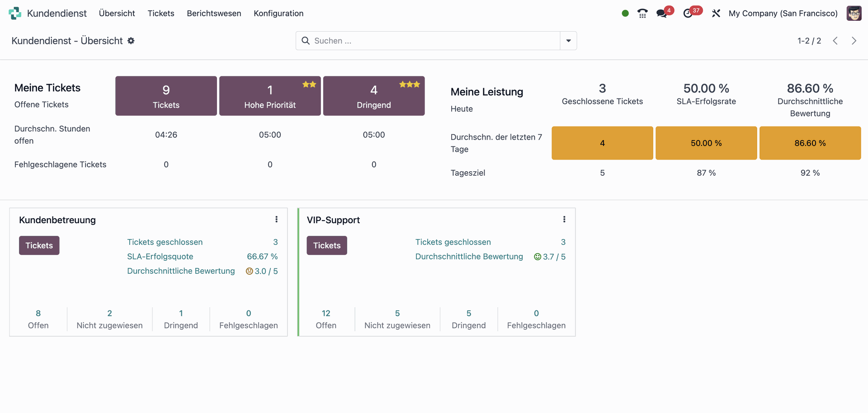Open the Berichtswesen menu

(x=214, y=14)
